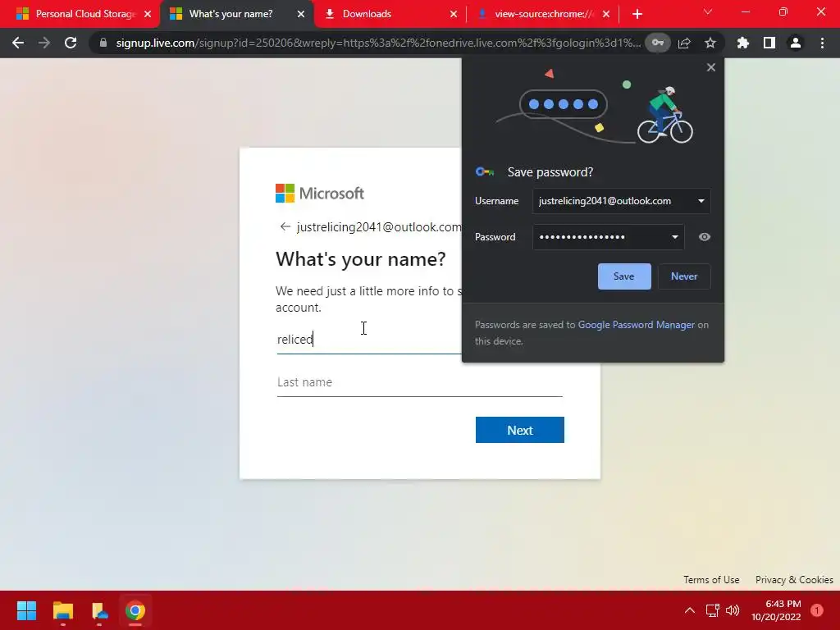Click the Microsoft logo
The height and width of the screenshot is (630, 840).
(x=320, y=194)
